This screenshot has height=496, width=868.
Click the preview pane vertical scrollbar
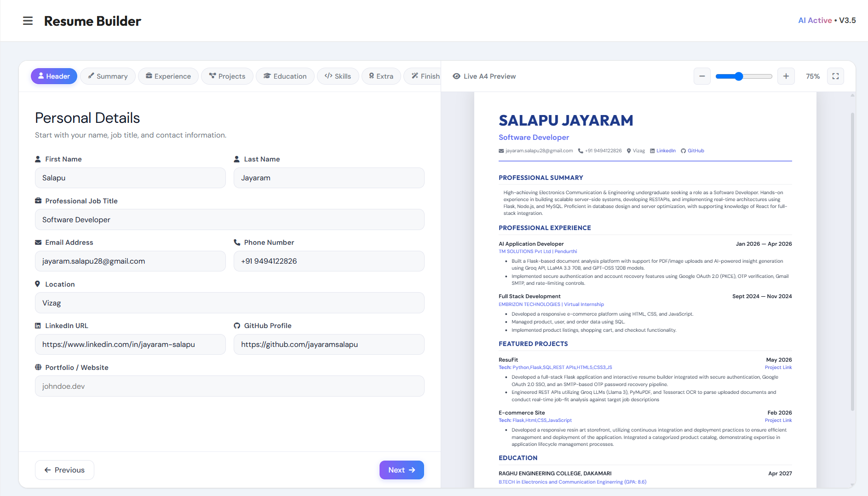coord(852,261)
